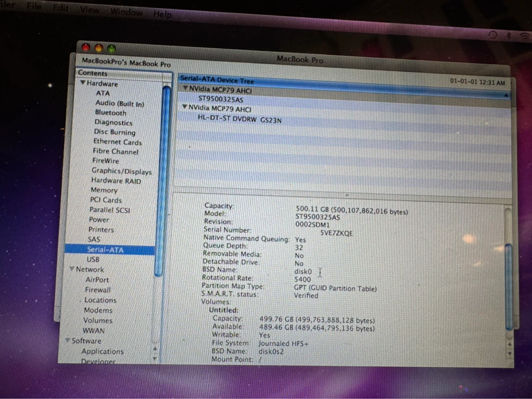Select Disc Burning in the sidebar

(x=115, y=132)
